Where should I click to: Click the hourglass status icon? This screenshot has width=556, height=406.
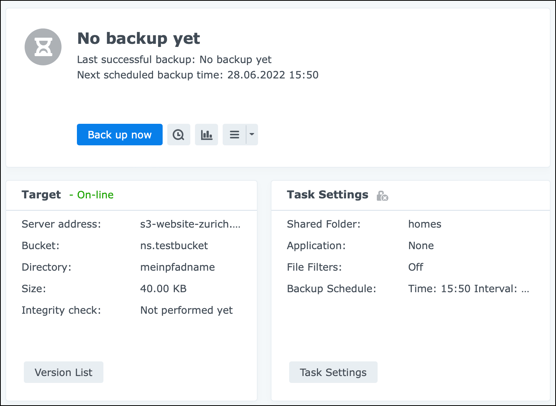point(43,47)
